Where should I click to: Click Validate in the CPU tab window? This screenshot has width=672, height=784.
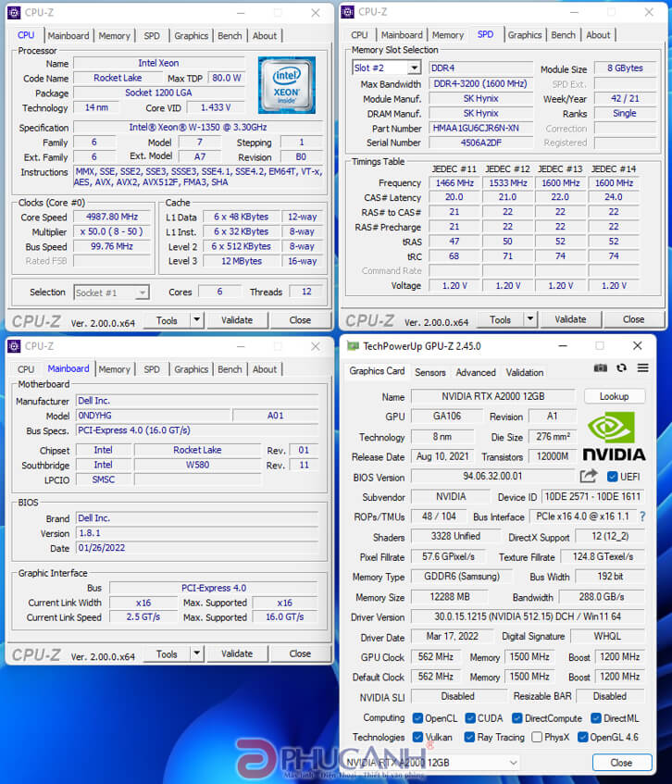point(237,320)
